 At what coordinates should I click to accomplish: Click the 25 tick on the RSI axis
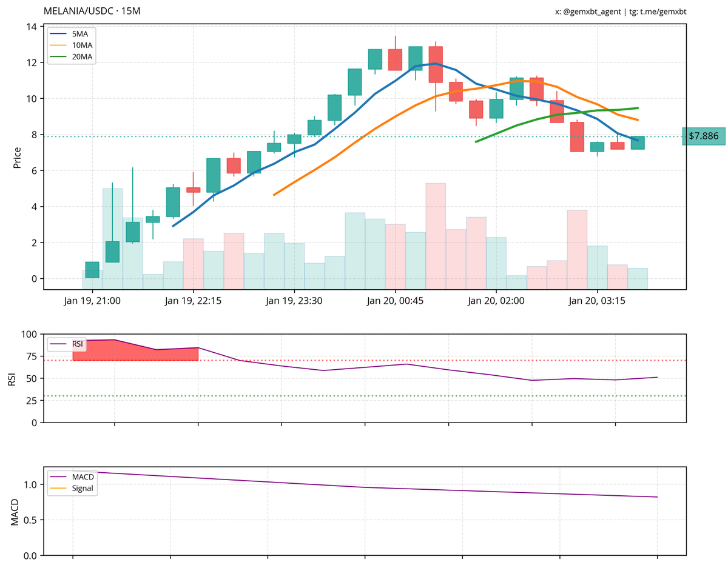point(32,400)
